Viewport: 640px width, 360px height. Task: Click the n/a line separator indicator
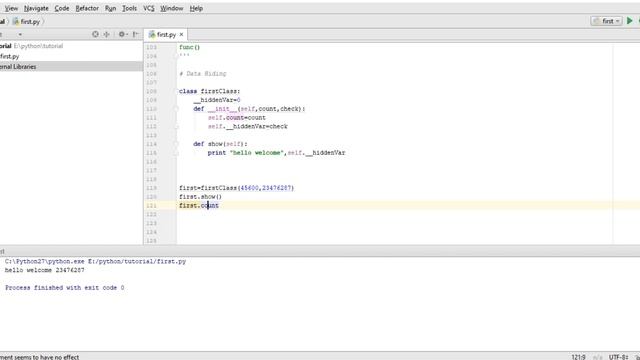[x=597, y=357]
